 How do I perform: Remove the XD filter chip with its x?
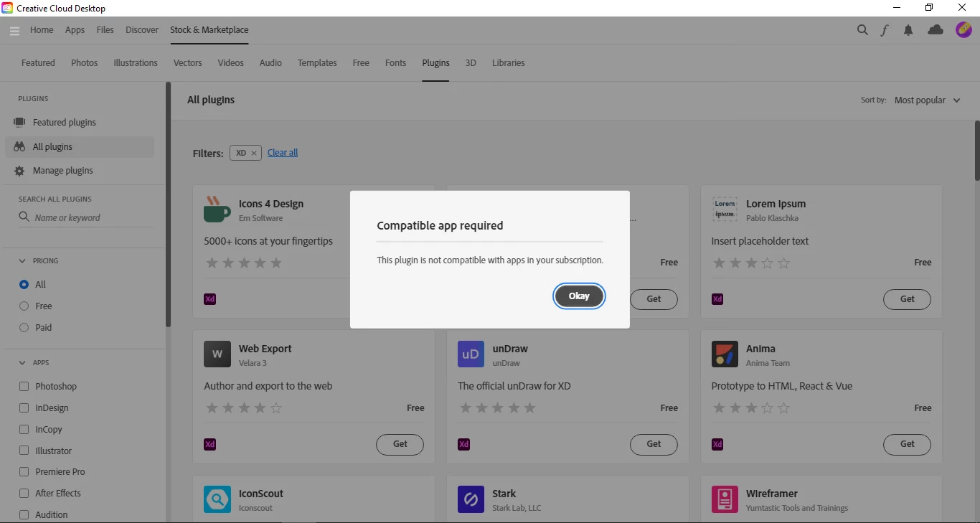[x=254, y=153]
